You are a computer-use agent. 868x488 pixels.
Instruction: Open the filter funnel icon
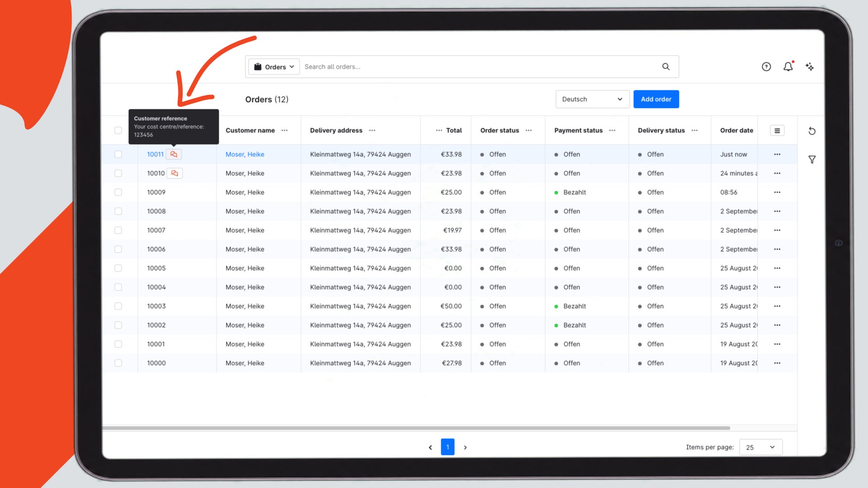coord(812,160)
